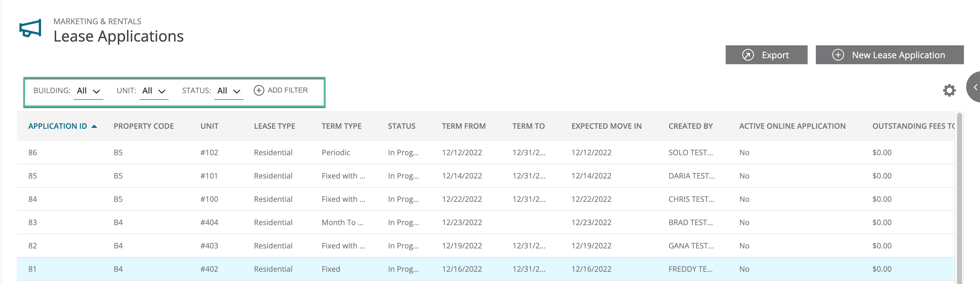Click SOLO TEST... created by cell

tap(690, 153)
